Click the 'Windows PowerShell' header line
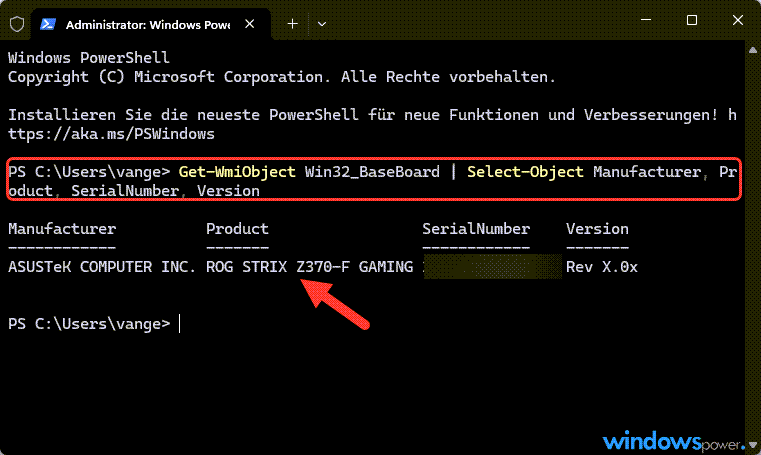Image resolution: width=761 pixels, height=455 pixels. coord(89,58)
